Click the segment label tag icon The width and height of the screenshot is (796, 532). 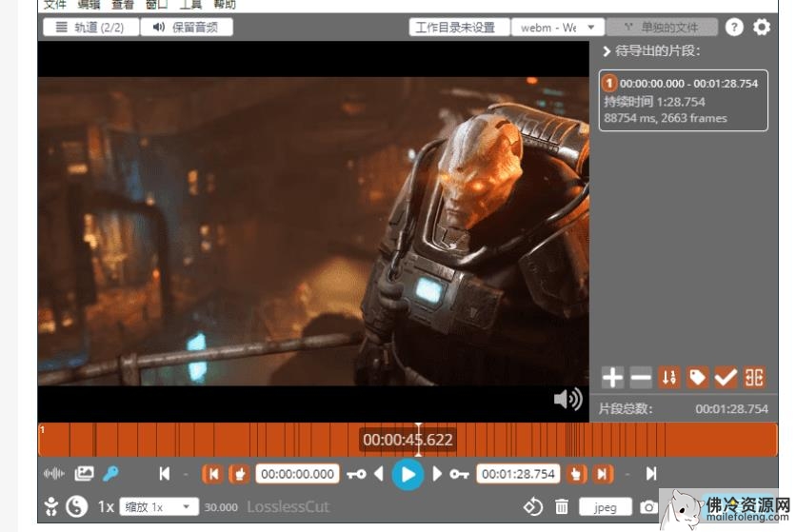point(698,378)
